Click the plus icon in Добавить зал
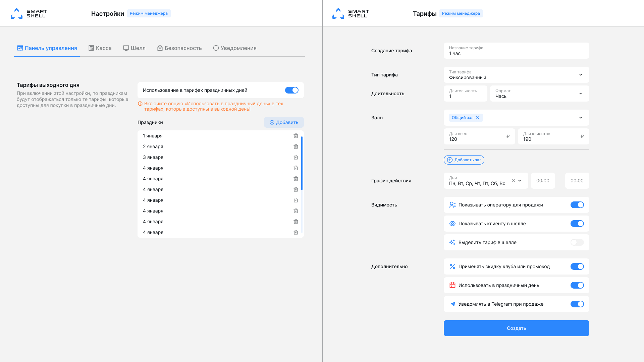 point(450,160)
